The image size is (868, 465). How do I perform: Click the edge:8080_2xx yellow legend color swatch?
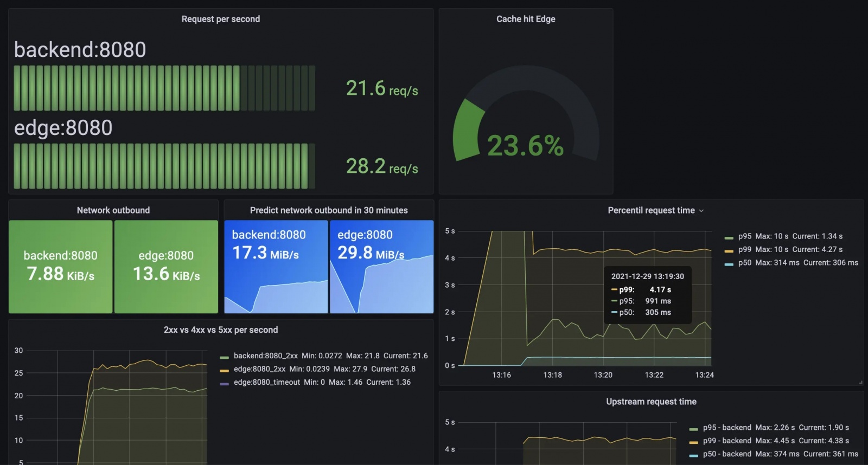coord(224,371)
